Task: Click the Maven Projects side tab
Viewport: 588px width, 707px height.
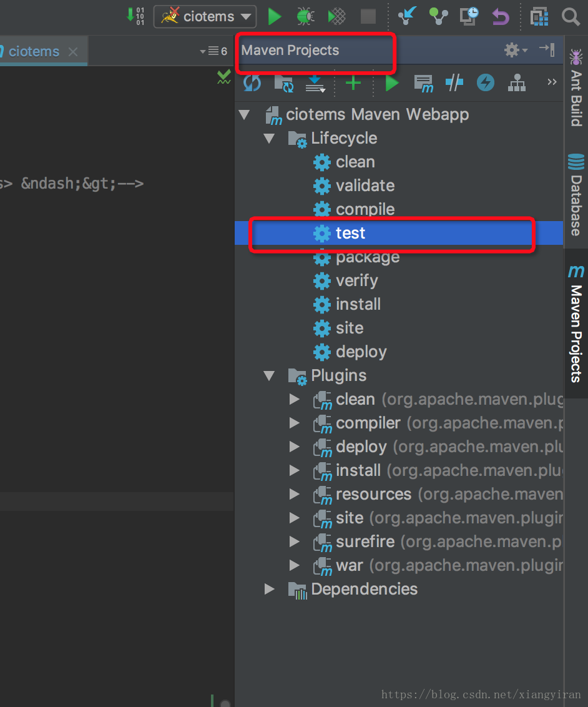Action: pyautogui.click(x=576, y=324)
